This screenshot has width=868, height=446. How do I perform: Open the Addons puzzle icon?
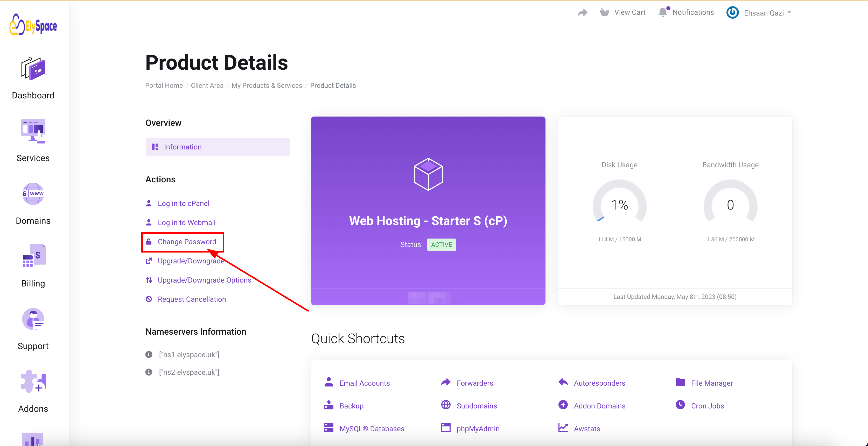click(33, 381)
